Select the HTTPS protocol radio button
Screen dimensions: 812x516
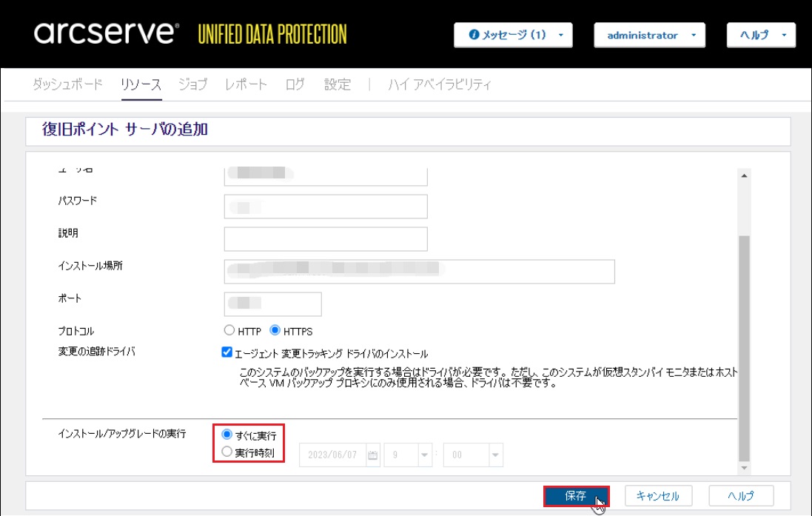(x=275, y=330)
